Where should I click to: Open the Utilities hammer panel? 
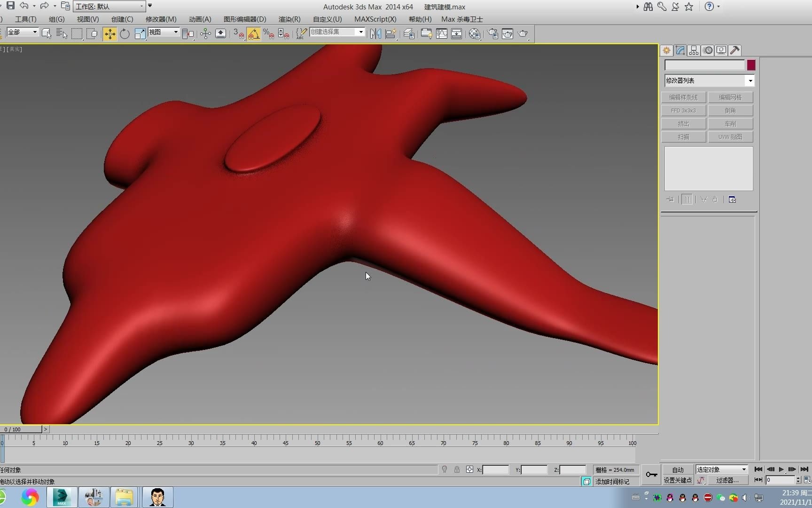pyautogui.click(x=735, y=50)
